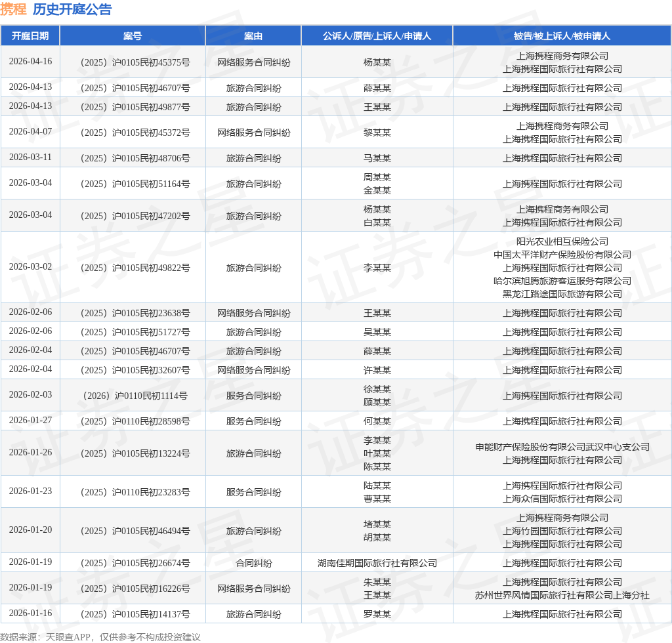
Task: Click plaintiff 陆某某
Action: 377,486
